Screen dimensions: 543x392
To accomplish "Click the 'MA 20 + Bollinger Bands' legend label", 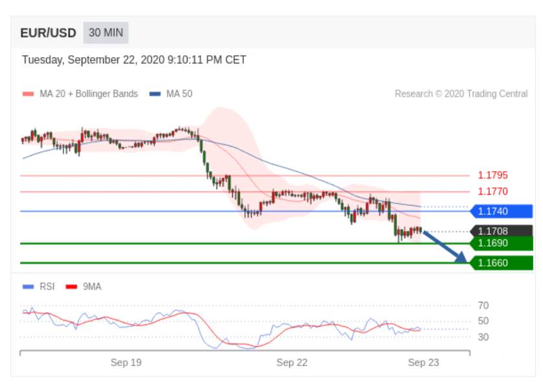I will point(89,94).
